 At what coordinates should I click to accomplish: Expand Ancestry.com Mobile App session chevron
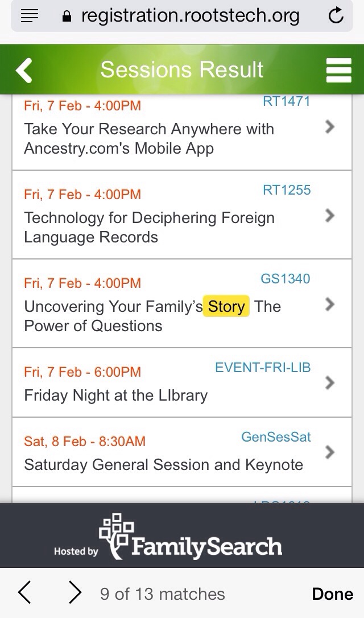(330, 127)
